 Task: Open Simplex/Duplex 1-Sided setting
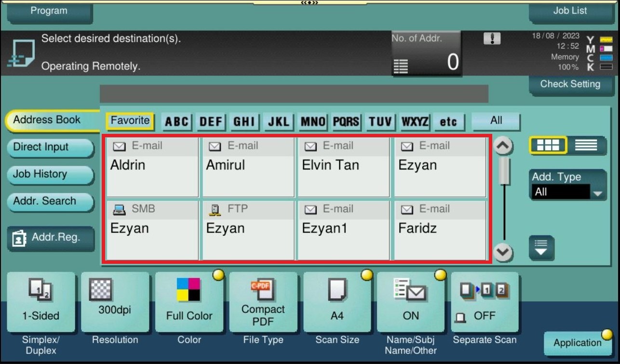41,301
